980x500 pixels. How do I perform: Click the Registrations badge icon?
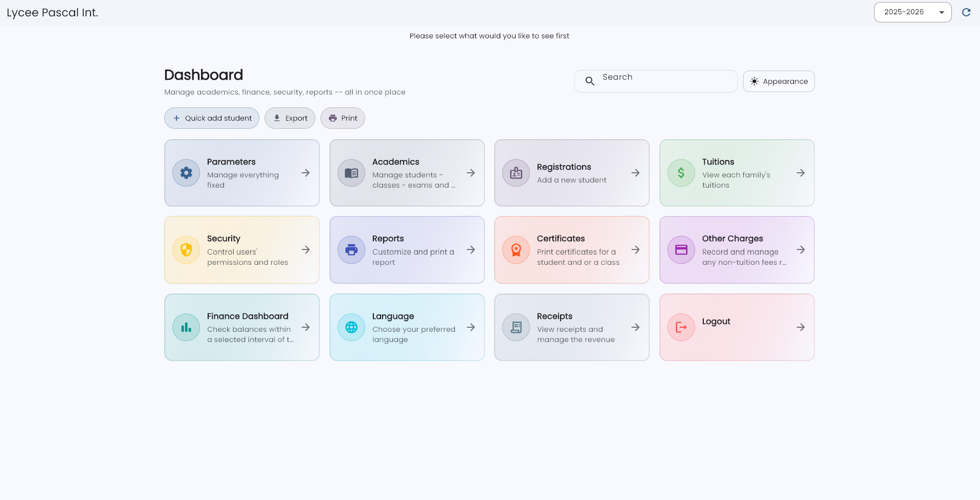(516, 173)
